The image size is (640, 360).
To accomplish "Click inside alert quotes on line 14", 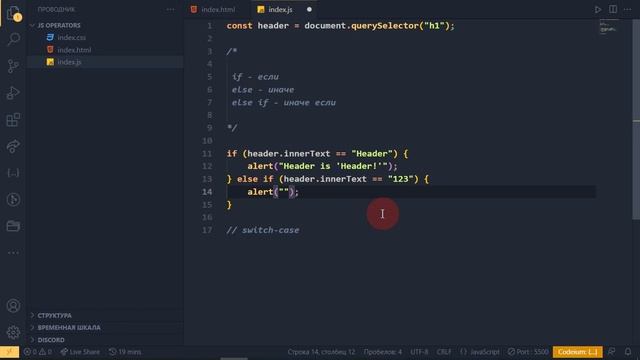I will click(x=284, y=192).
